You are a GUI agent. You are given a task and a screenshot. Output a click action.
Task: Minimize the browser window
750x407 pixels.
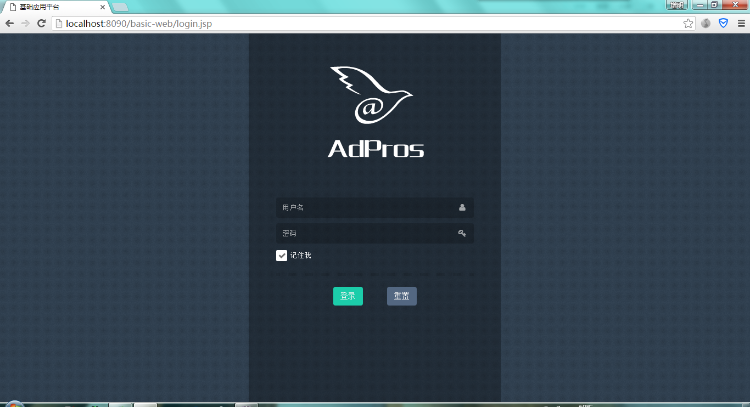coord(700,5)
